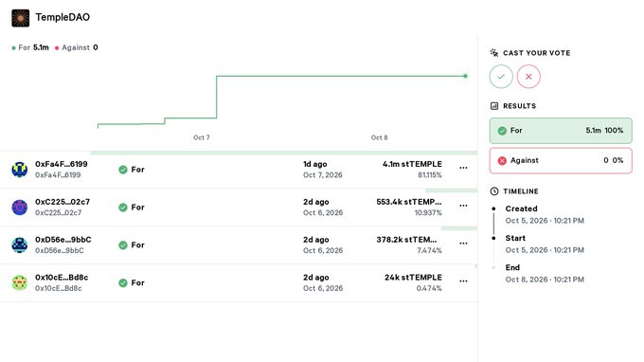Click the Oct 7 chart axis label

pyautogui.click(x=201, y=137)
